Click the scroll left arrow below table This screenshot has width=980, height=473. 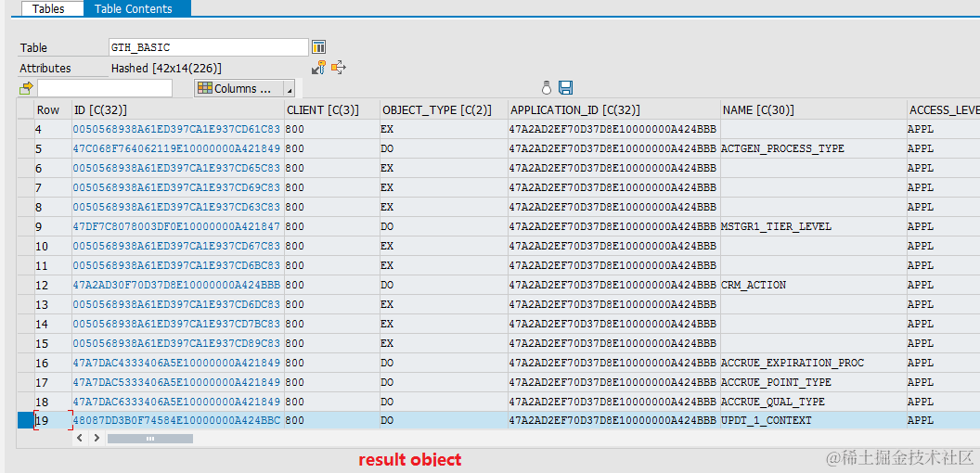coord(80,439)
